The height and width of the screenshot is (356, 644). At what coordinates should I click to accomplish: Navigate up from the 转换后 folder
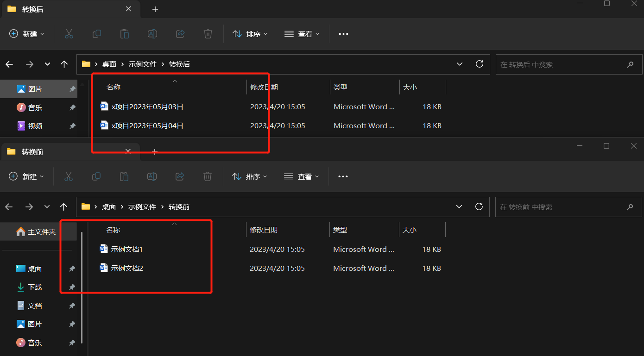pyautogui.click(x=64, y=64)
